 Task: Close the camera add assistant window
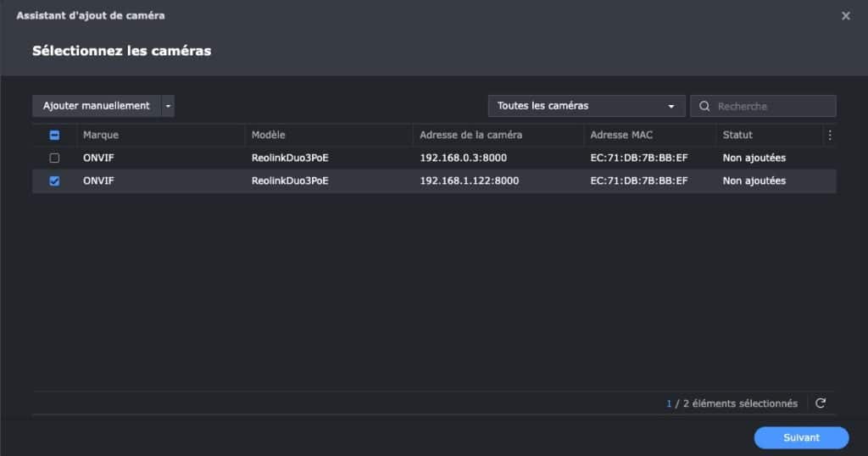[x=845, y=16]
